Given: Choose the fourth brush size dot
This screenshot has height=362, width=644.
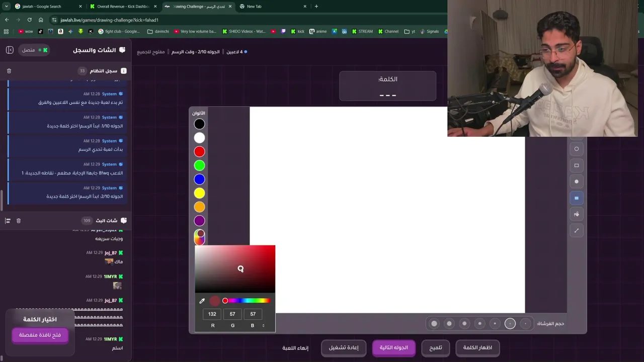Looking at the screenshot, I should [479, 324].
